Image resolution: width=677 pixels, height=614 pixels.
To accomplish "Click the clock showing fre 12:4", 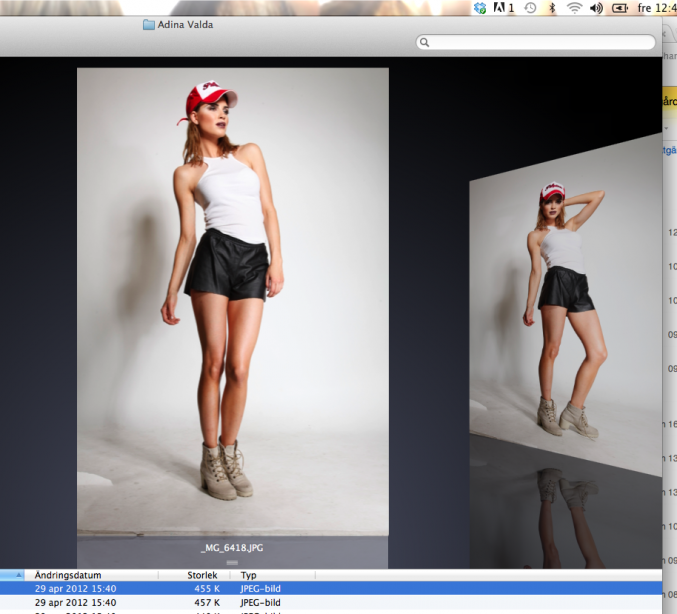I will [x=657, y=8].
